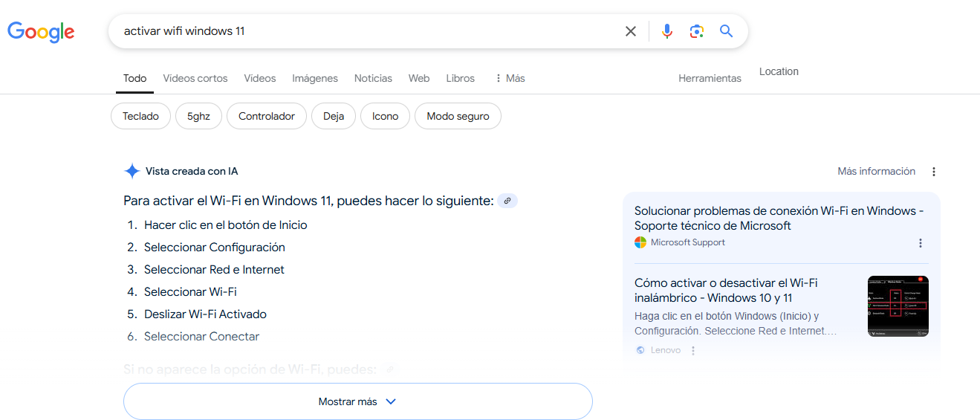Click the 'Vista creada con IA' label
The width and height of the screenshot is (980, 420).
click(x=192, y=172)
